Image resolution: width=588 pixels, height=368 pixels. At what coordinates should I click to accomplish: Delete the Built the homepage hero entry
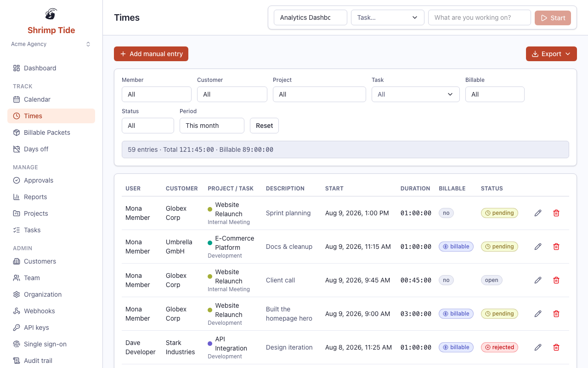click(x=556, y=314)
